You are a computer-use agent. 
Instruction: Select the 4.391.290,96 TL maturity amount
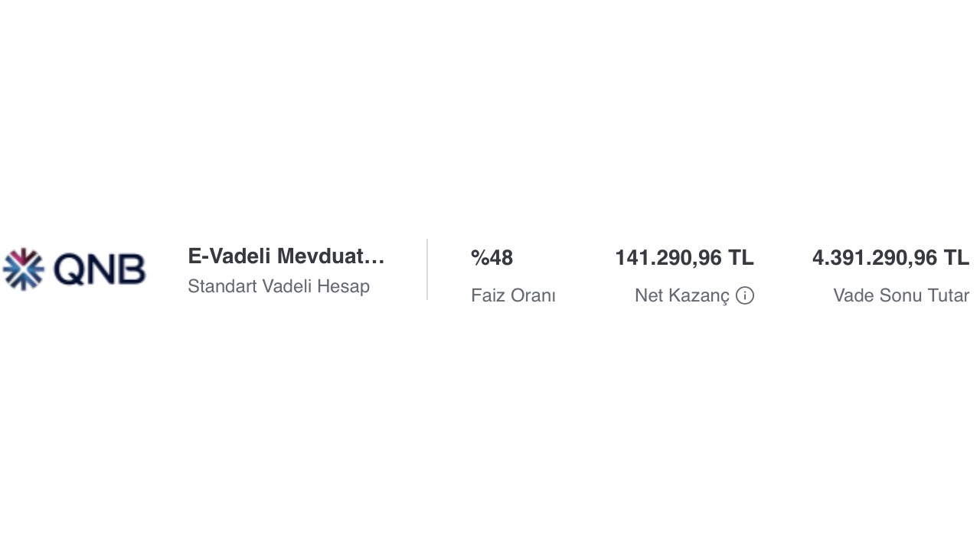tap(891, 258)
